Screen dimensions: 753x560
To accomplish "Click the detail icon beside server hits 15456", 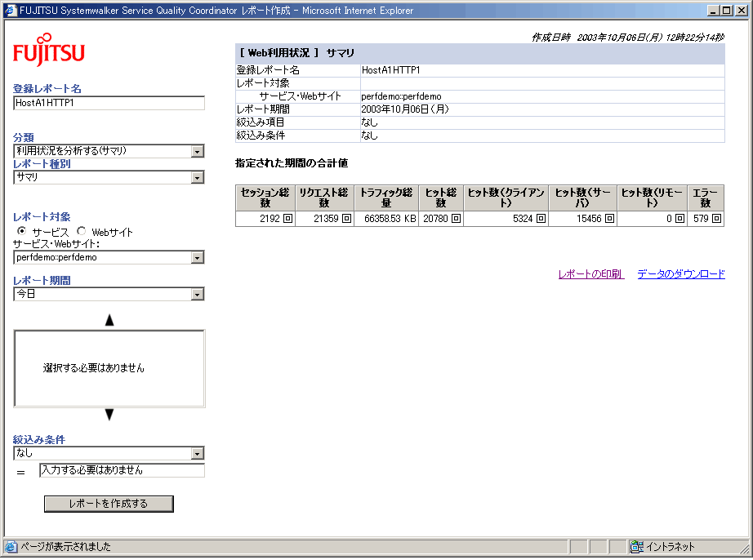I will pyautogui.click(x=609, y=219).
